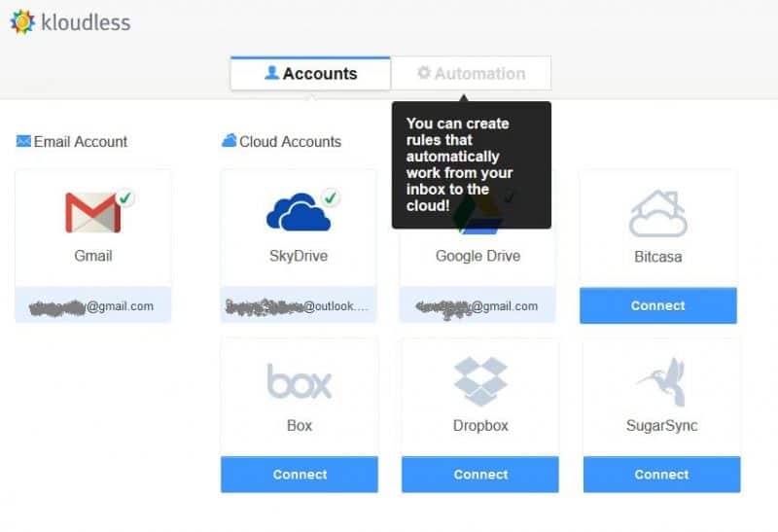
Task: Click the person icon in Accounts tab
Action: point(271,72)
